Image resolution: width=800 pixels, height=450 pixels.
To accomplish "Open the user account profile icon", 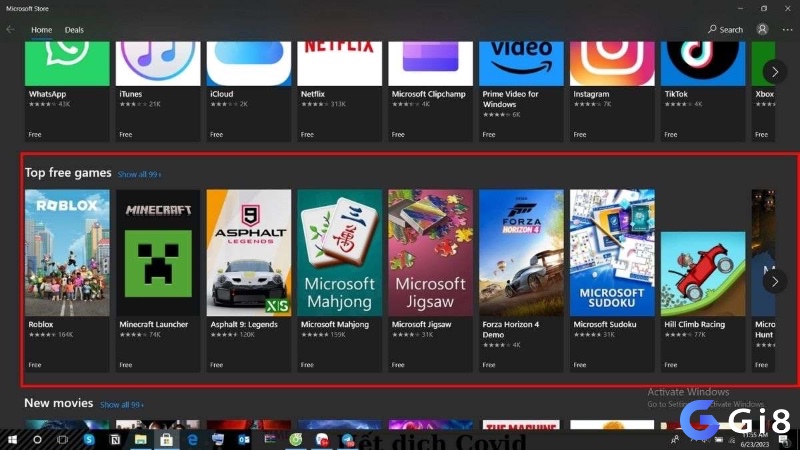I will tap(762, 30).
